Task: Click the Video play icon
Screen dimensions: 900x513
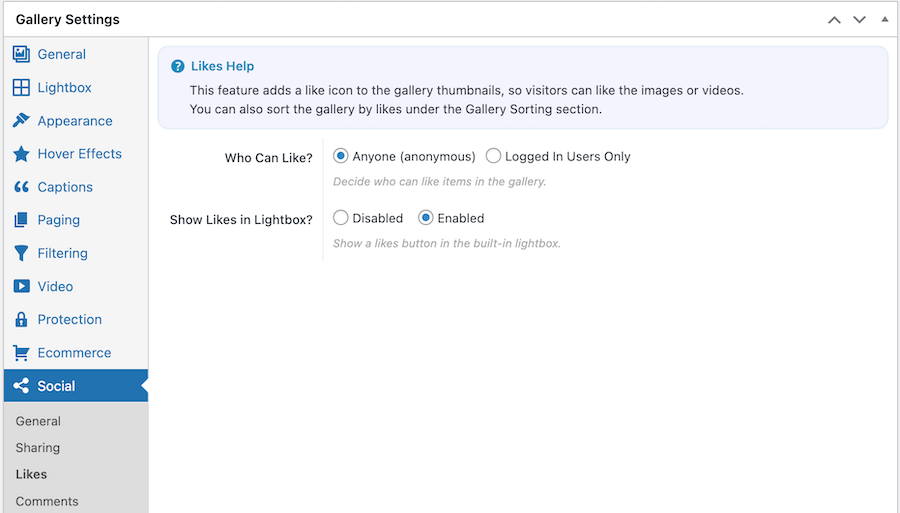Action: pos(21,286)
